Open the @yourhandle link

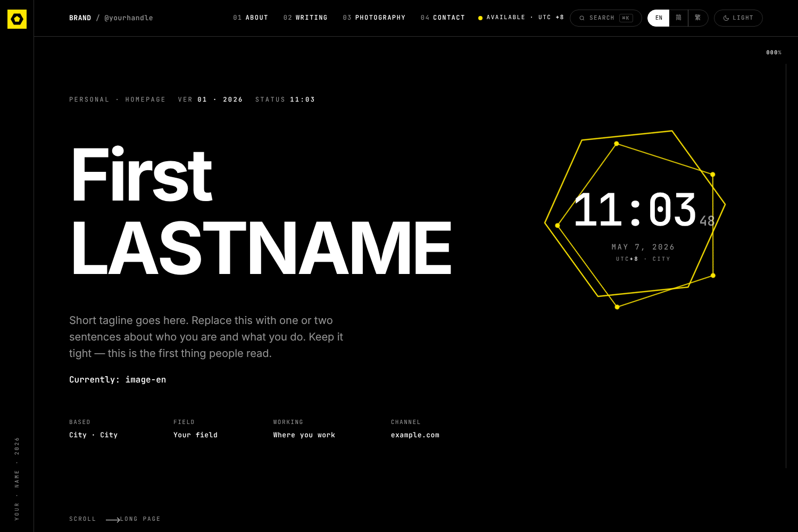129,18
